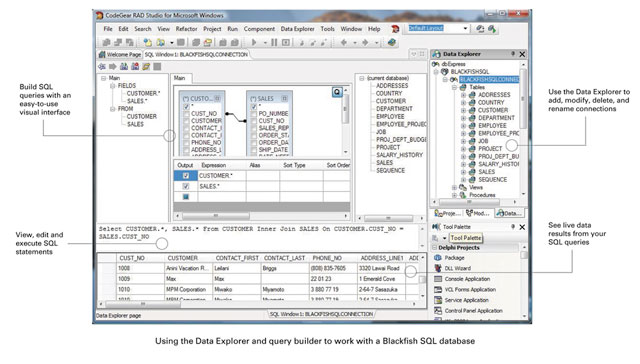640x364 pixels.
Task: Open the Data Explorer menu
Action: point(298,29)
